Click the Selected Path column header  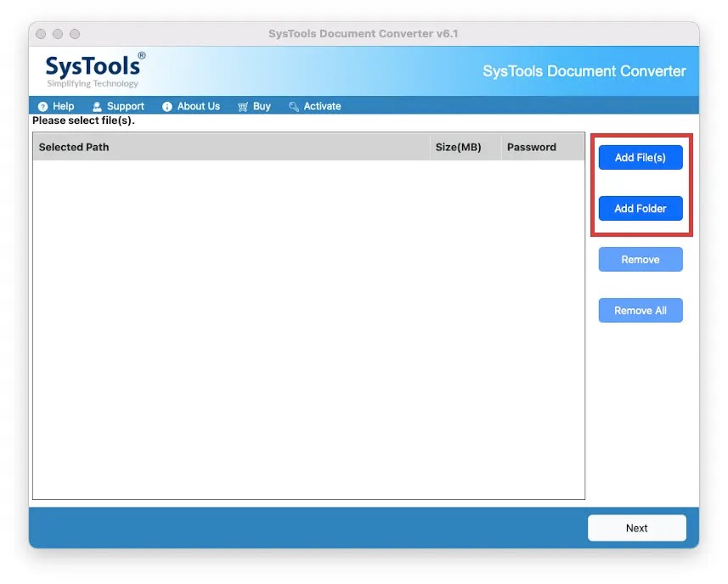click(231, 147)
